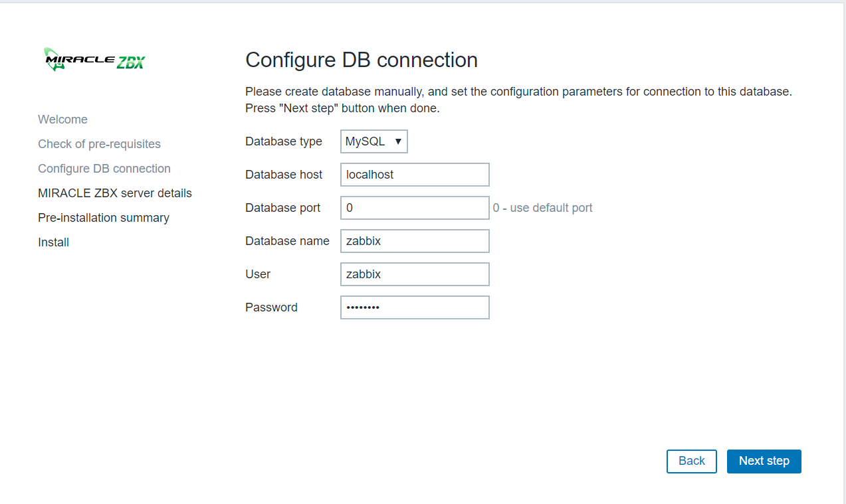Image resolution: width=846 pixels, height=504 pixels.
Task: Focus the Database port field
Action: click(x=415, y=208)
